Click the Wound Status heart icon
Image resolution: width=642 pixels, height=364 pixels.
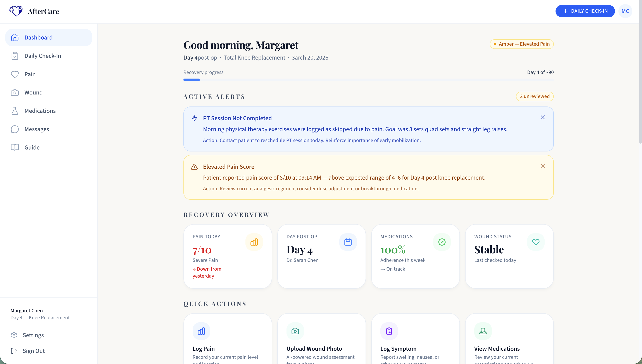535,242
